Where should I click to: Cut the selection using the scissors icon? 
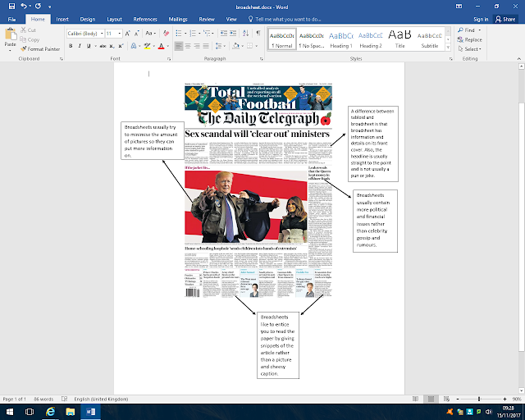(x=28, y=30)
